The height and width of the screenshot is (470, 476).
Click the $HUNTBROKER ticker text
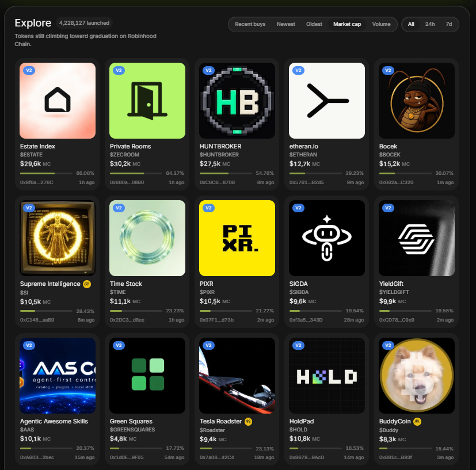click(x=219, y=155)
